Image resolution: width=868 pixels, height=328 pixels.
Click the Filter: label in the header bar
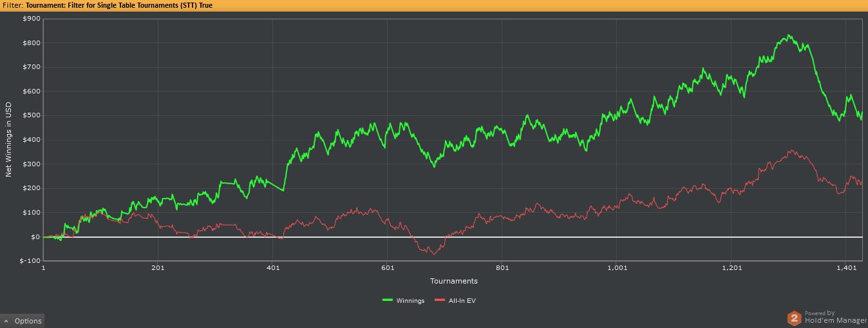click(13, 5)
